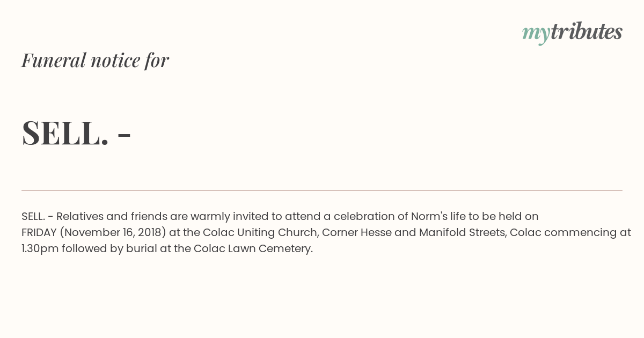Click the green 'my' in the logo

[x=536, y=34]
